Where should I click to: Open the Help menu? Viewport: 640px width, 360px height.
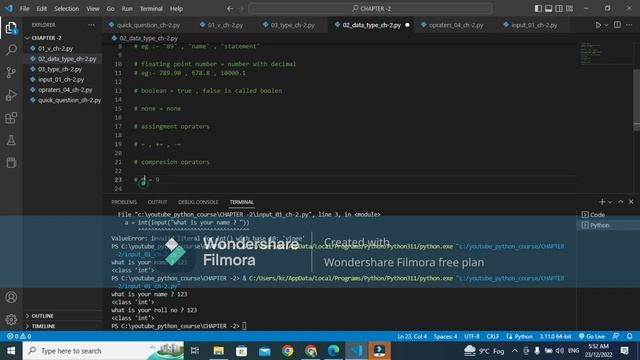point(176,9)
